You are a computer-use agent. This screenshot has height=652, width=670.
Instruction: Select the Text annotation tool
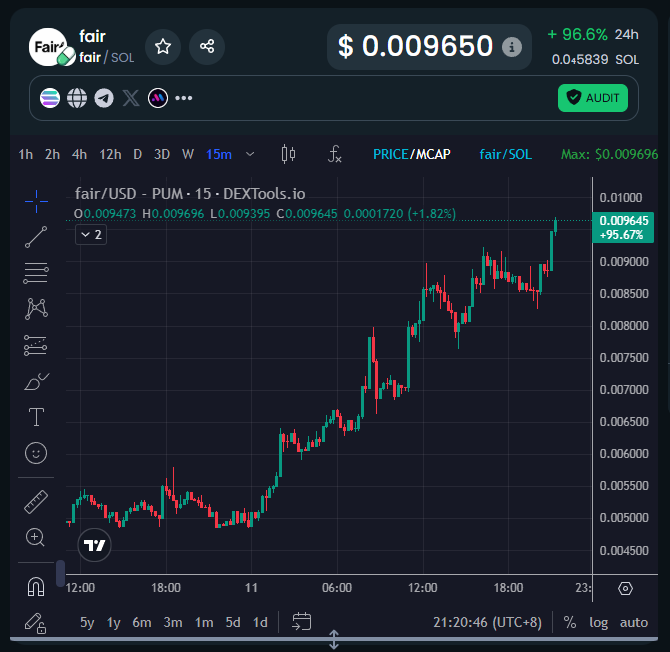click(x=36, y=417)
